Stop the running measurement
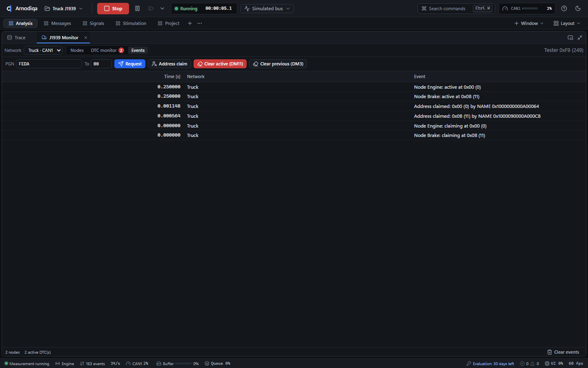 (x=113, y=9)
